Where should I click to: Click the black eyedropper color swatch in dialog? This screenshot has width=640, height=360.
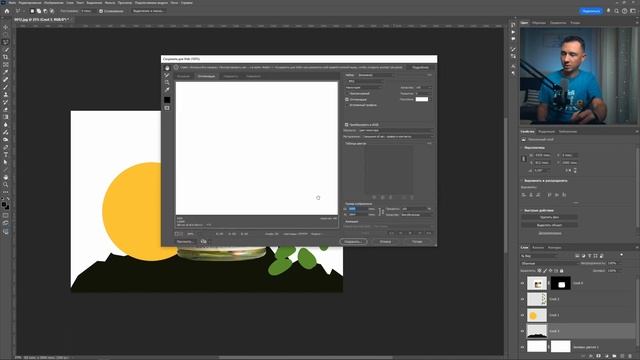[x=167, y=100]
